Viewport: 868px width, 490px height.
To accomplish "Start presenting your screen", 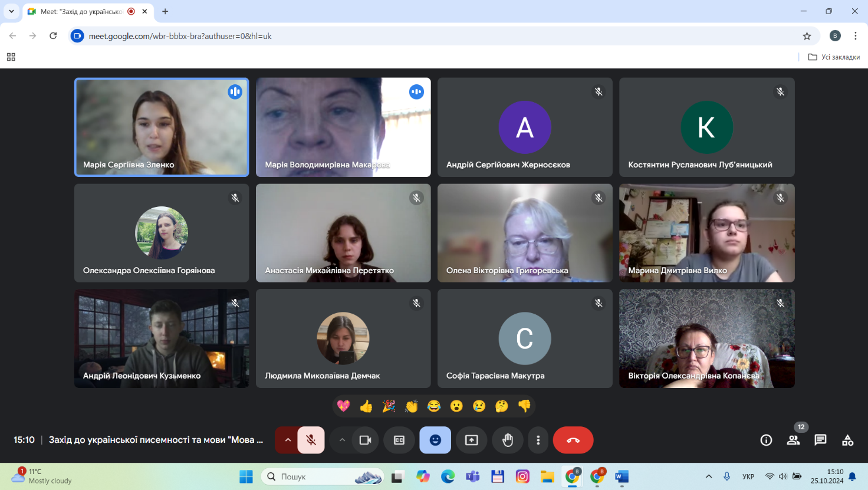I will click(x=471, y=440).
